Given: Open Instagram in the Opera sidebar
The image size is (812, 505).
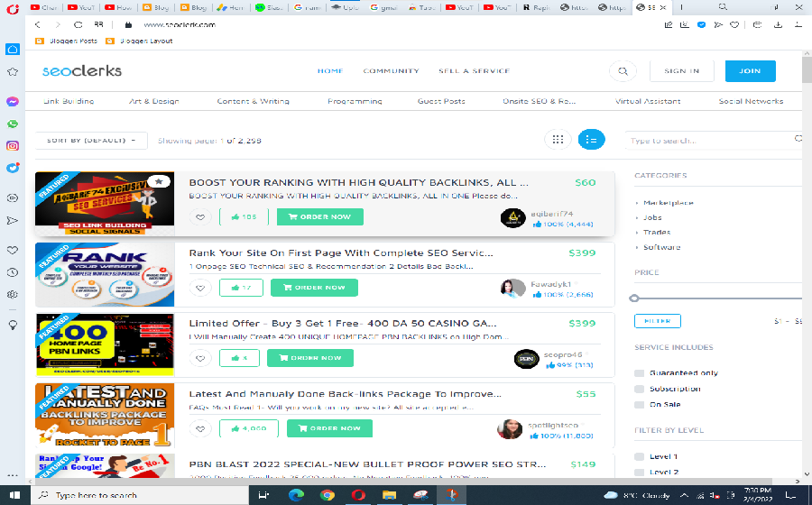Looking at the screenshot, I should coord(13,146).
